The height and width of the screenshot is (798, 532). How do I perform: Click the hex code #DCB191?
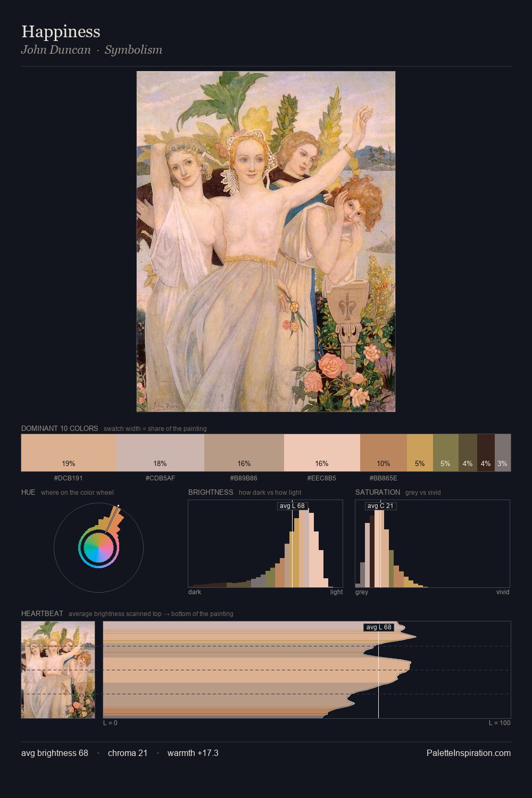69,478
